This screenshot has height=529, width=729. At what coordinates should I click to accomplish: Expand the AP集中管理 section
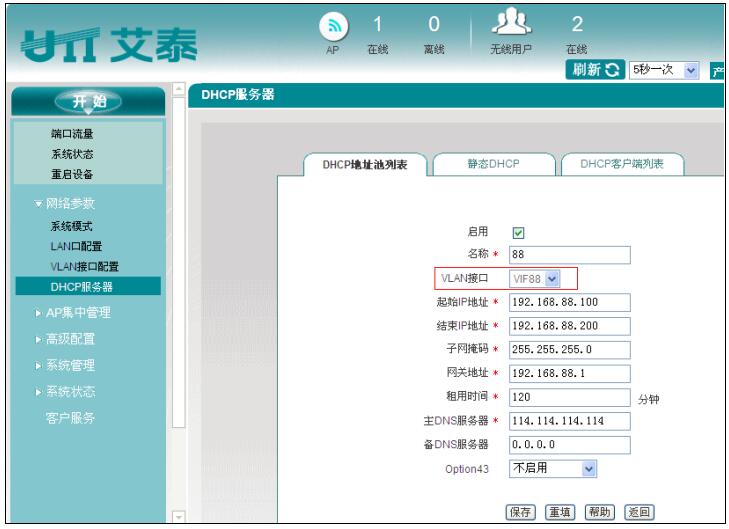73,313
